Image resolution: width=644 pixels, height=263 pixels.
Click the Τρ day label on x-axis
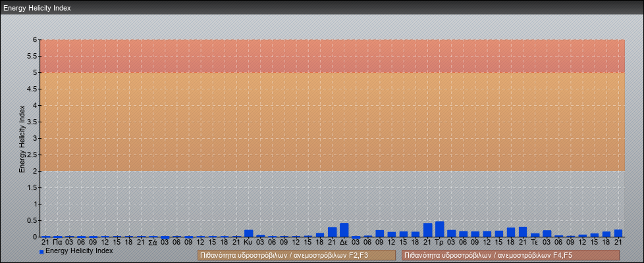point(439,243)
